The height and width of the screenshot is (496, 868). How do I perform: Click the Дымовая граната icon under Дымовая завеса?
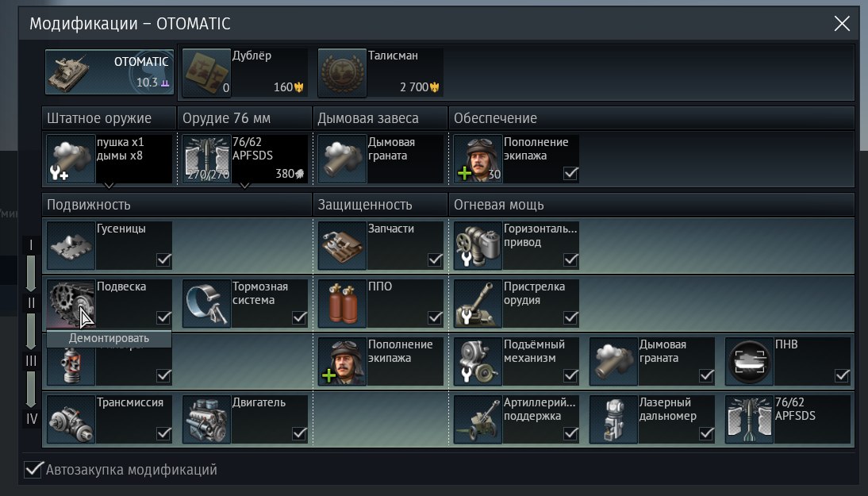click(x=342, y=159)
